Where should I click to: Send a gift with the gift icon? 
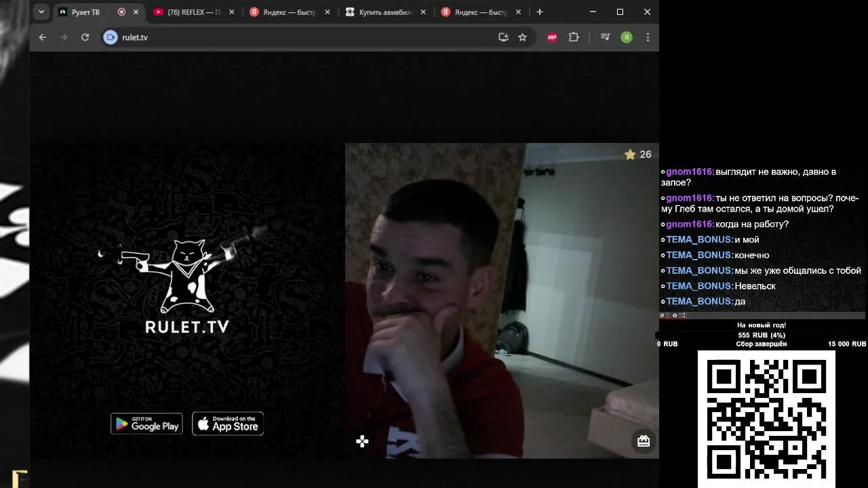[644, 441]
